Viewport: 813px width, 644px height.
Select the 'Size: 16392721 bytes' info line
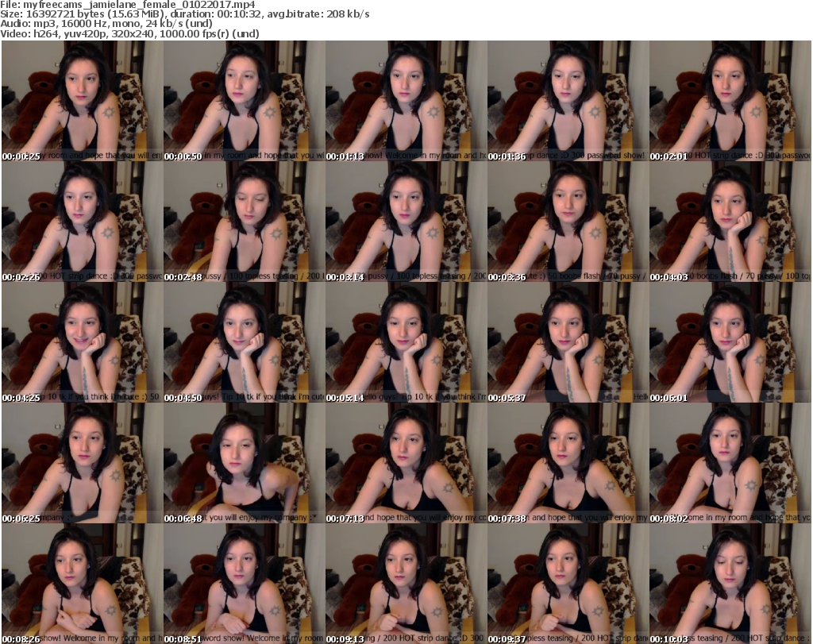click(x=184, y=14)
